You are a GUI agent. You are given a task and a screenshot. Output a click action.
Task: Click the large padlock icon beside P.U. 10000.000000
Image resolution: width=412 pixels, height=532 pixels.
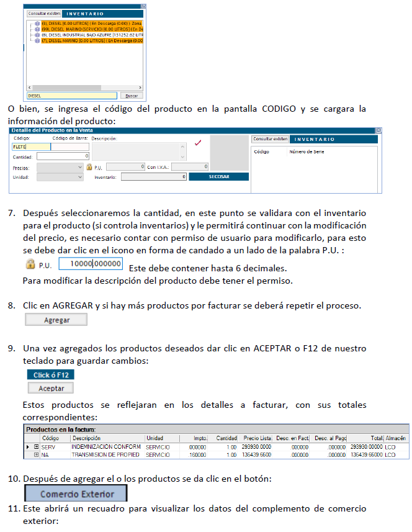30,264
